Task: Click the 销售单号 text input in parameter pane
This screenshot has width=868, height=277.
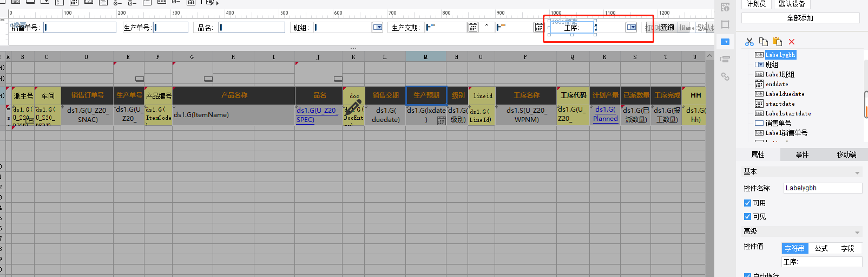Action: point(80,27)
